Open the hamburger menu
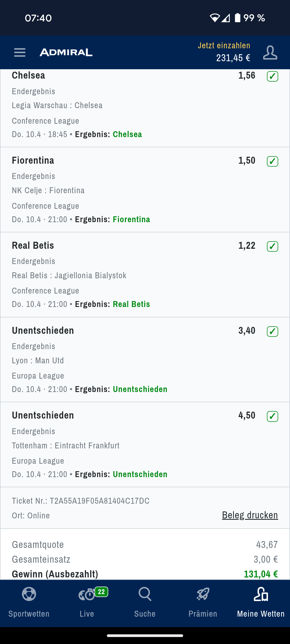The image size is (290, 644). point(20,52)
